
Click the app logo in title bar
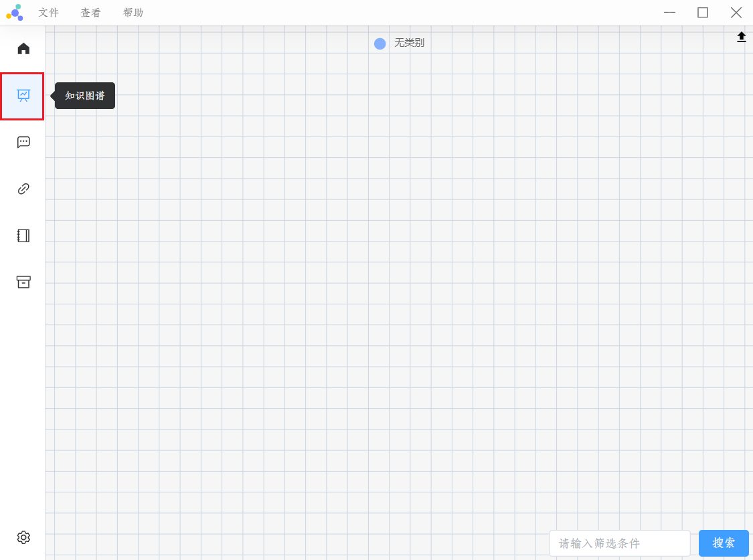tap(15, 13)
